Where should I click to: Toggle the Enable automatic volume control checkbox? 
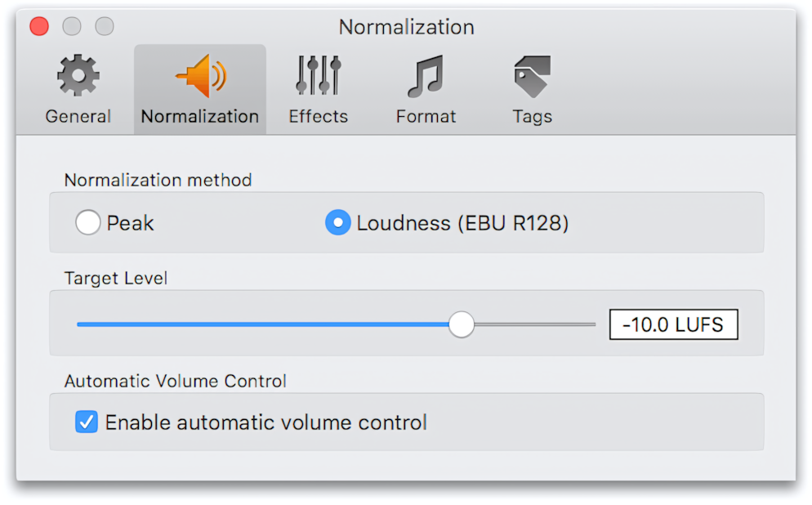pos(86,422)
